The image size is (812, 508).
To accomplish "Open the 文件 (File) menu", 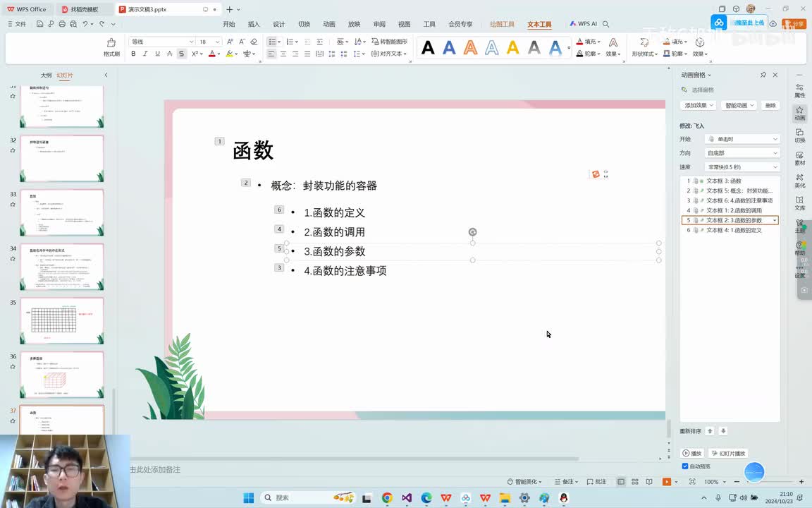I will pyautogui.click(x=17, y=24).
